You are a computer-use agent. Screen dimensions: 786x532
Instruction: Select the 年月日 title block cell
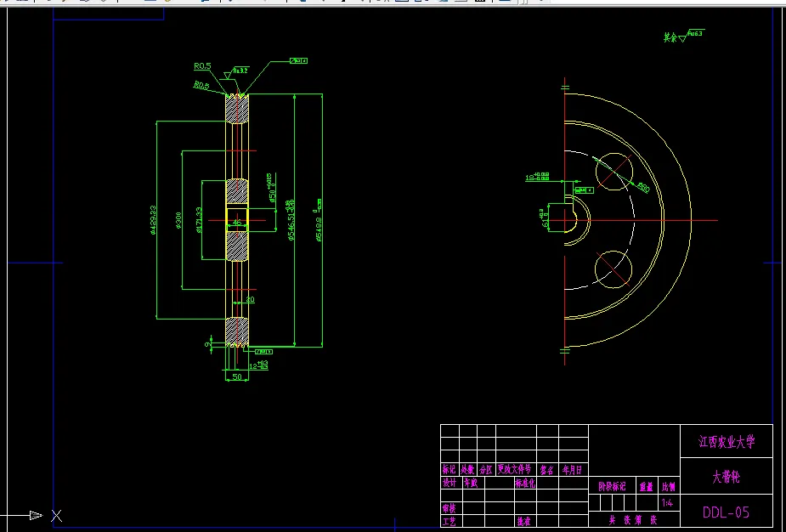pyautogui.click(x=572, y=470)
